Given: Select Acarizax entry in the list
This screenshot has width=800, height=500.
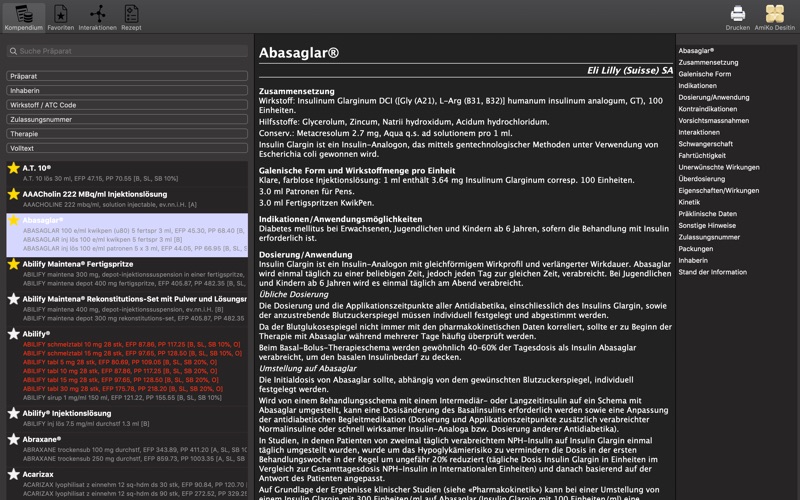Looking at the screenshot, I should [127, 484].
